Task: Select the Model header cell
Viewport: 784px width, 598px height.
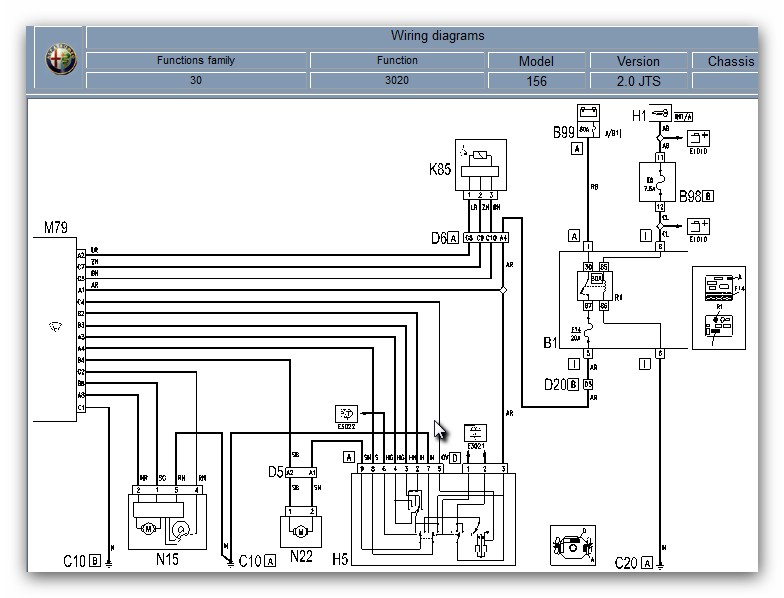Action: 536,61
